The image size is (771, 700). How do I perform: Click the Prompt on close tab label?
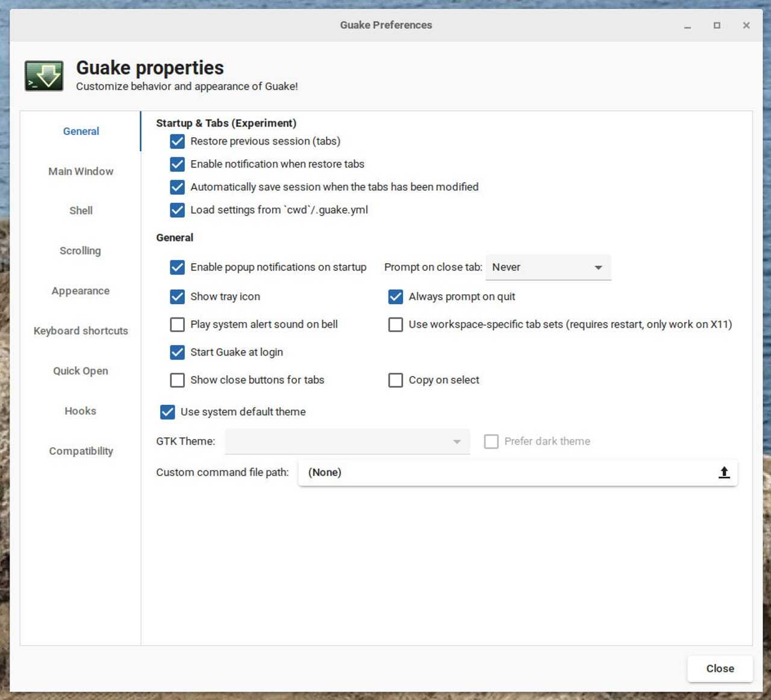433,267
